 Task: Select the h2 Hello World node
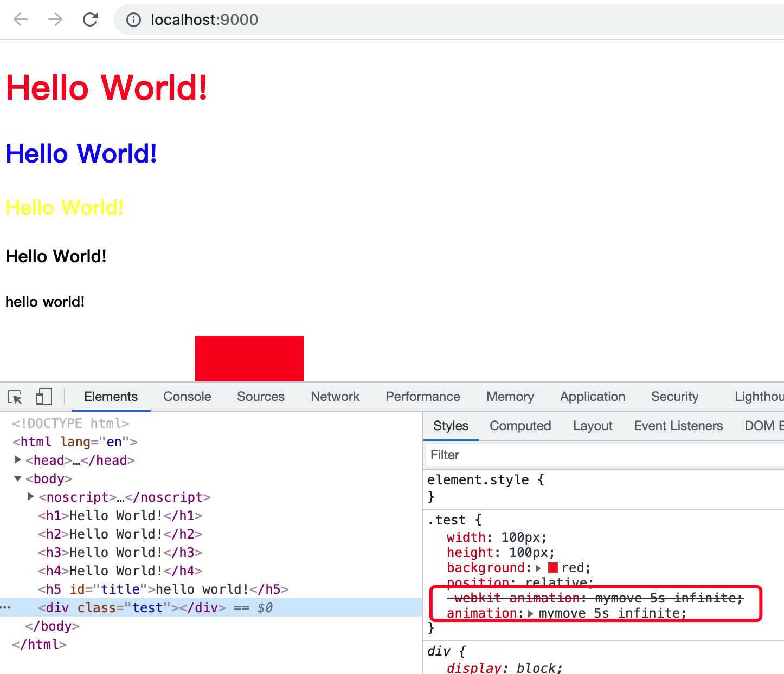pos(120,534)
